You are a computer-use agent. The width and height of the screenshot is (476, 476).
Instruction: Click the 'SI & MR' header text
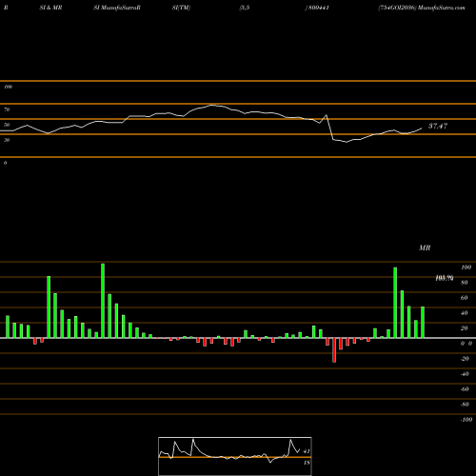(x=50, y=8)
